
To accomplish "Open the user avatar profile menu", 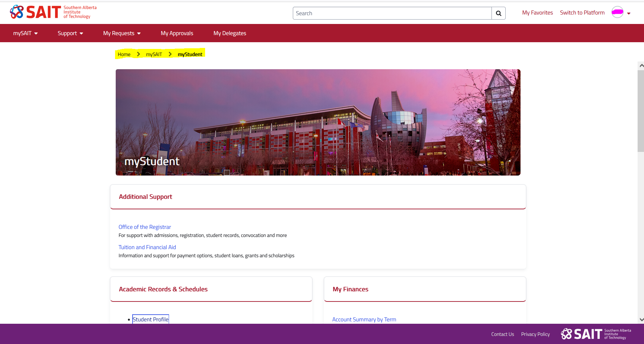I will coord(617,12).
